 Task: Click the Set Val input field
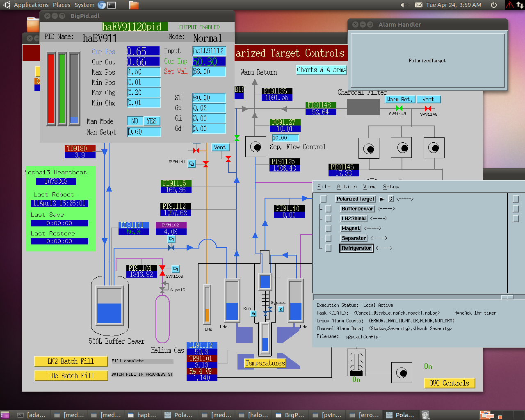coord(209,71)
